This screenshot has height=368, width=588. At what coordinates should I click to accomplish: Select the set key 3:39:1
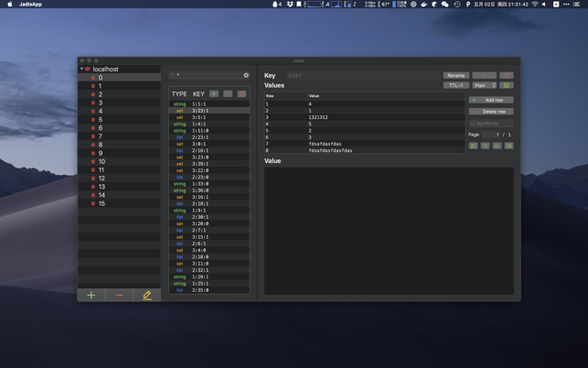tap(209, 164)
